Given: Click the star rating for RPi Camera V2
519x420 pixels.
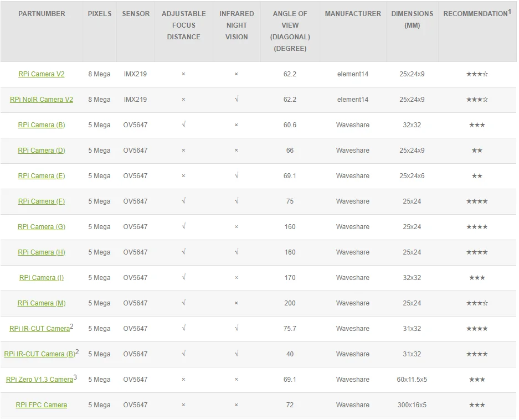Looking at the screenshot, I should [477, 74].
